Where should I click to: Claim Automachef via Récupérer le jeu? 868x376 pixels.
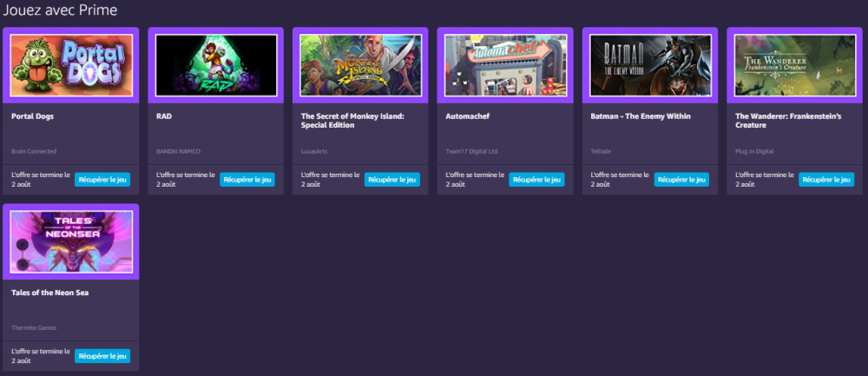[x=537, y=180]
